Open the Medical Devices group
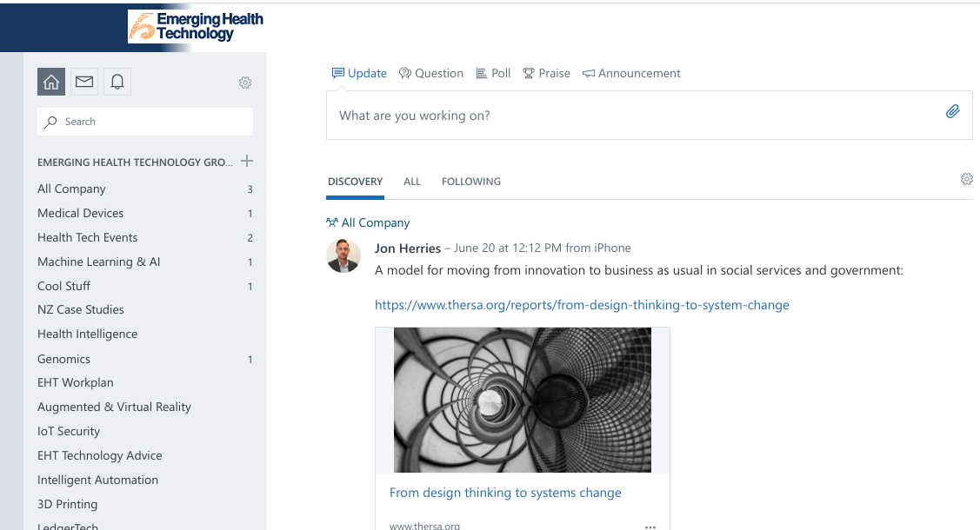The width and height of the screenshot is (980, 530). 81,213
